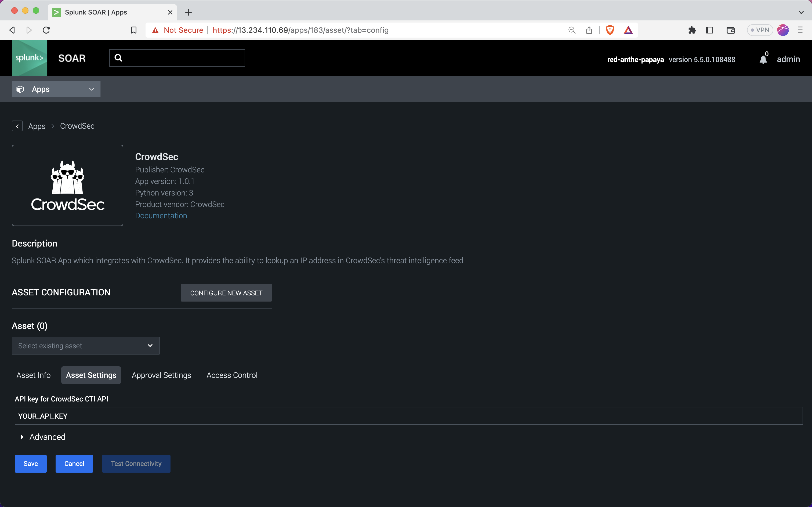Viewport: 812px width, 507px height.
Task: Open the Apps dropdown menu
Action: [56, 89]
